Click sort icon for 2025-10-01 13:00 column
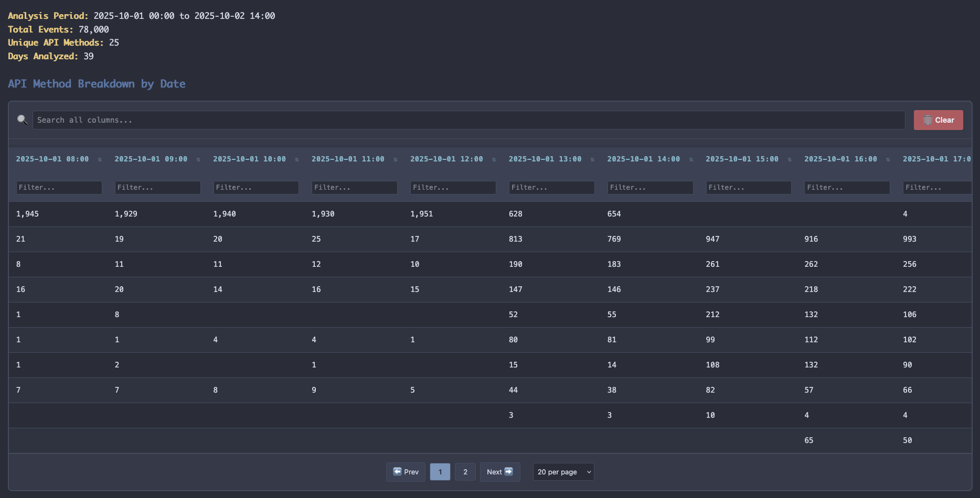980x498 pixels. coord(592,159)
